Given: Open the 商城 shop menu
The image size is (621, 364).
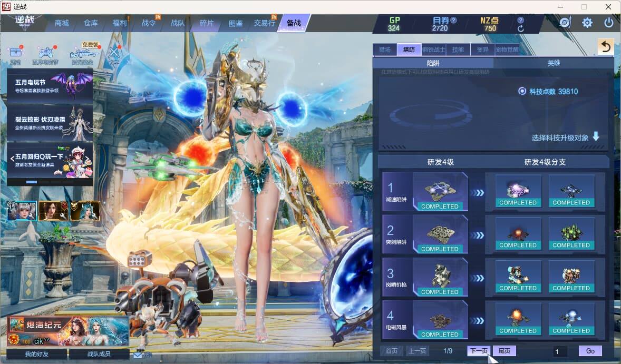Looking at the screenshot, I should 62,23.
